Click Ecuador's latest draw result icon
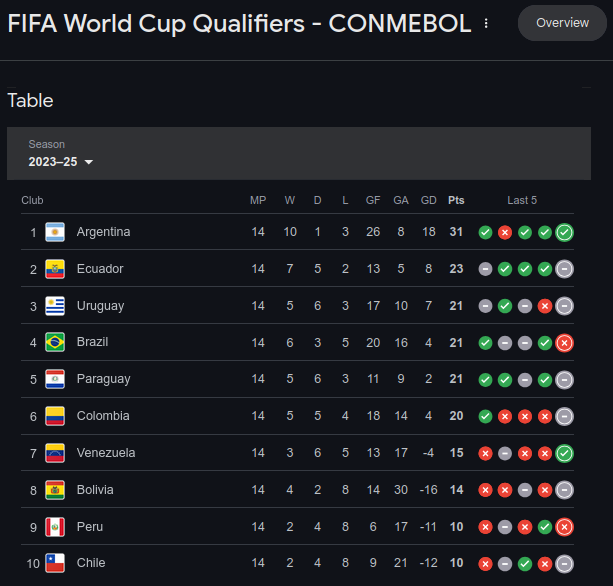The height and width of the screenshot is (586, 613). 565,269
